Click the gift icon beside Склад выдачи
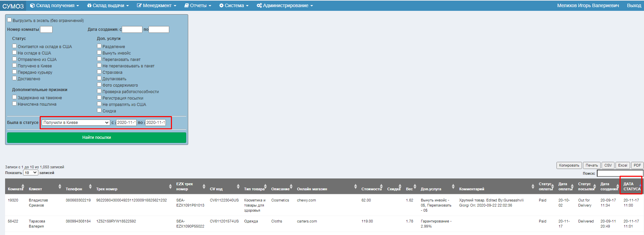 click(89, 5)
